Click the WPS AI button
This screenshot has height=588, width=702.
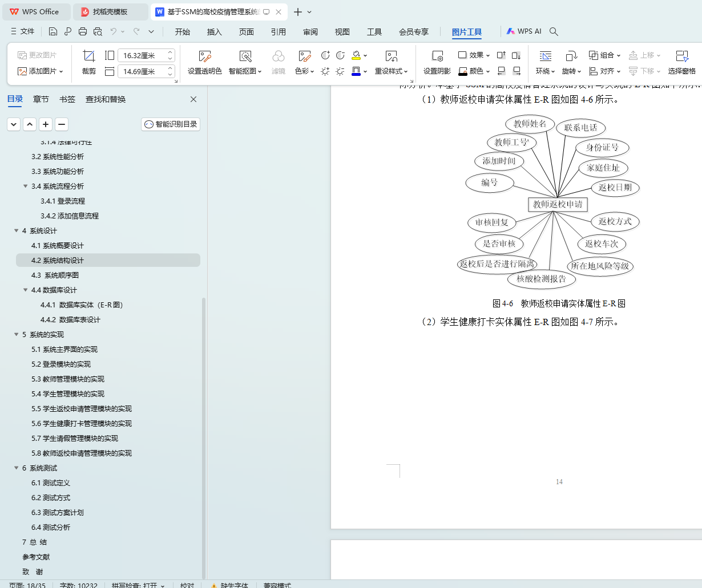(524, 31)
